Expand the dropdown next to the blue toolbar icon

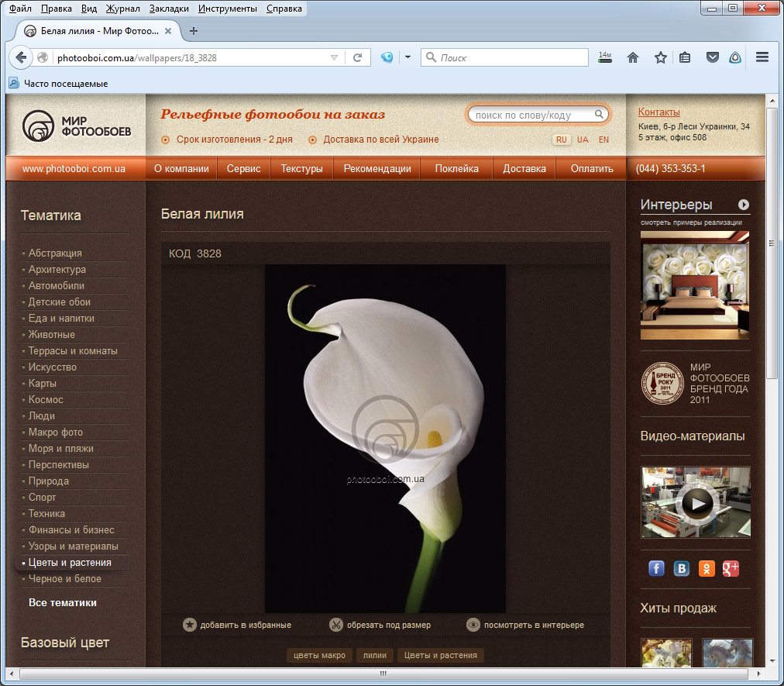[x=407, y=57]
